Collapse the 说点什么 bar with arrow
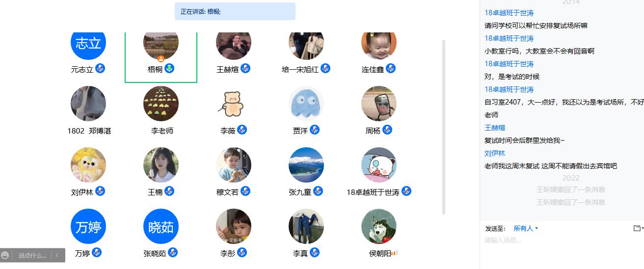 pos(57,255)
